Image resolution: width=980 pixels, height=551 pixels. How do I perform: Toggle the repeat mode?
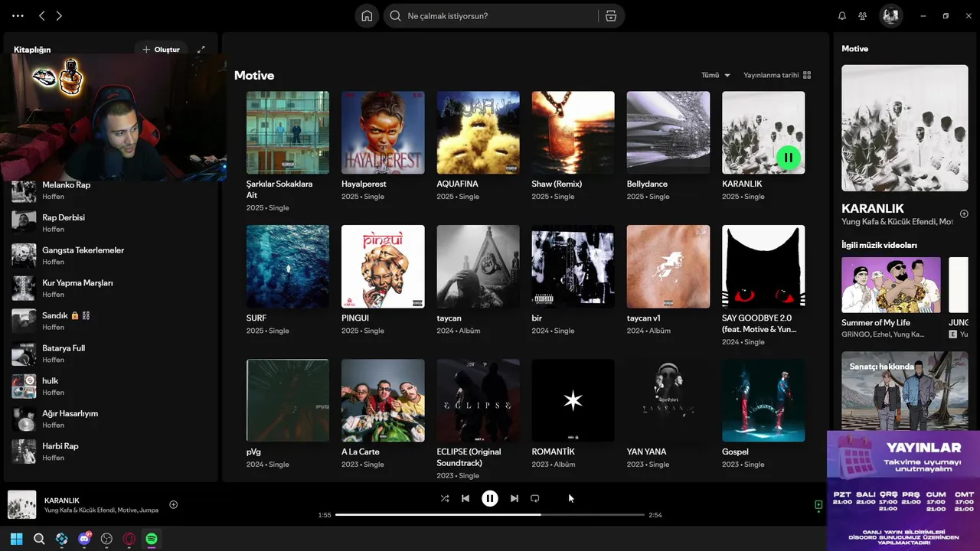(535, 498)
